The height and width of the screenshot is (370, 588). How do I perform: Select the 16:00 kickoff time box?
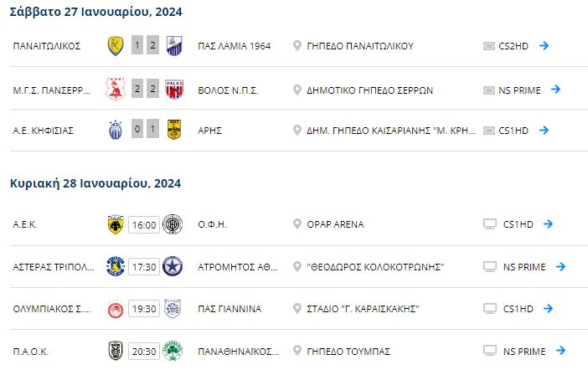144,224
